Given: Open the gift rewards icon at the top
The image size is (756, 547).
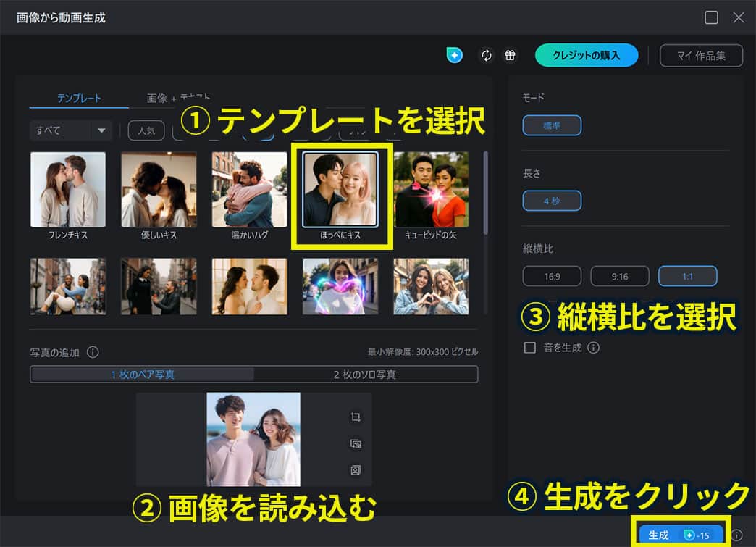Looking at the screenshot, I should pos(509,55).
